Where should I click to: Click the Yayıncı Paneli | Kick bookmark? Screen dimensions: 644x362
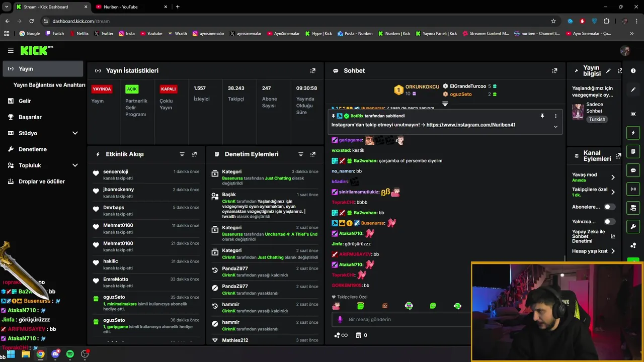tap(436, 34)
